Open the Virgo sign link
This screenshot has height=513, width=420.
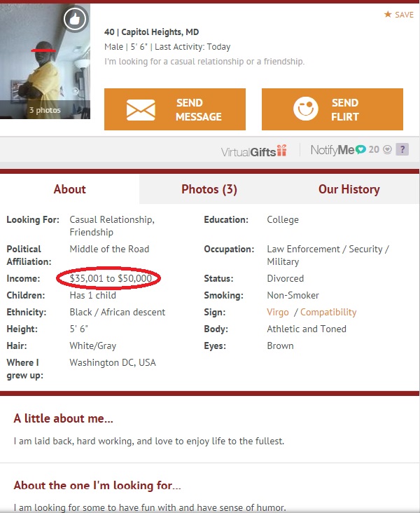[278, 312]
